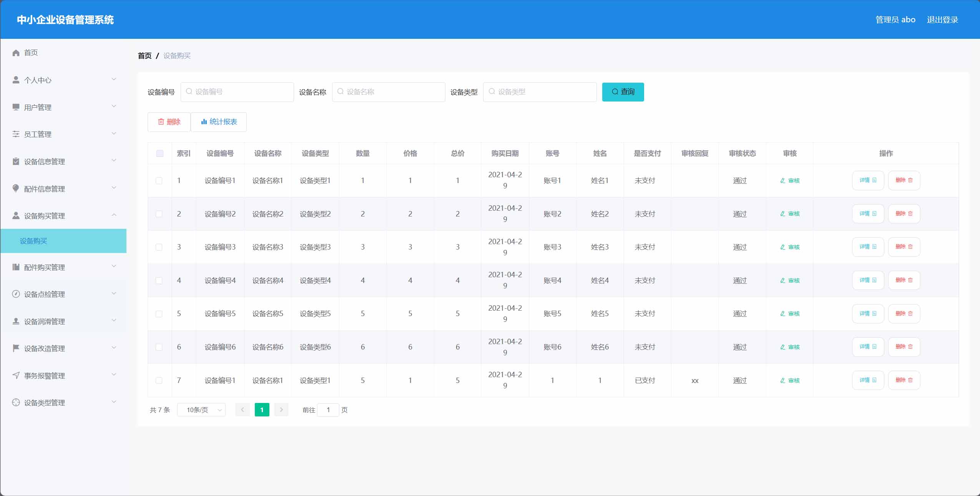Viewport: 980px width, 496px height.
Task: Click the 设备名称 search input field
Action: [x=389, y=92]
